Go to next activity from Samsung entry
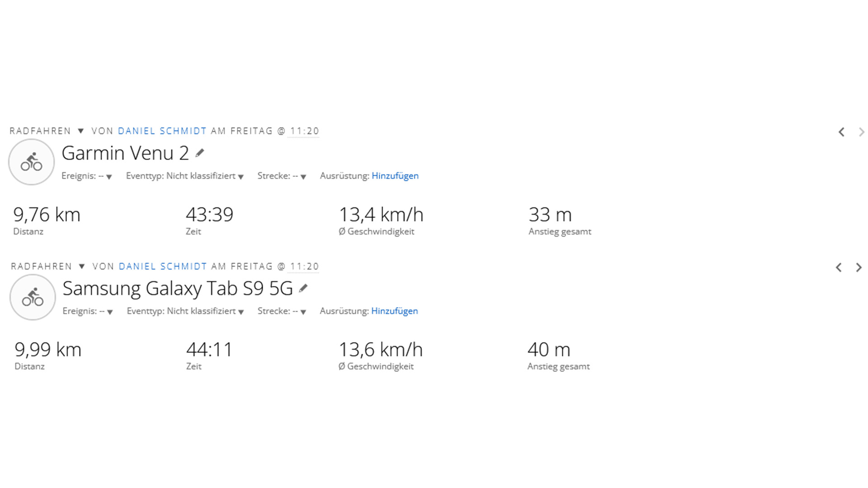868x488 pixels. pos(859,267)
